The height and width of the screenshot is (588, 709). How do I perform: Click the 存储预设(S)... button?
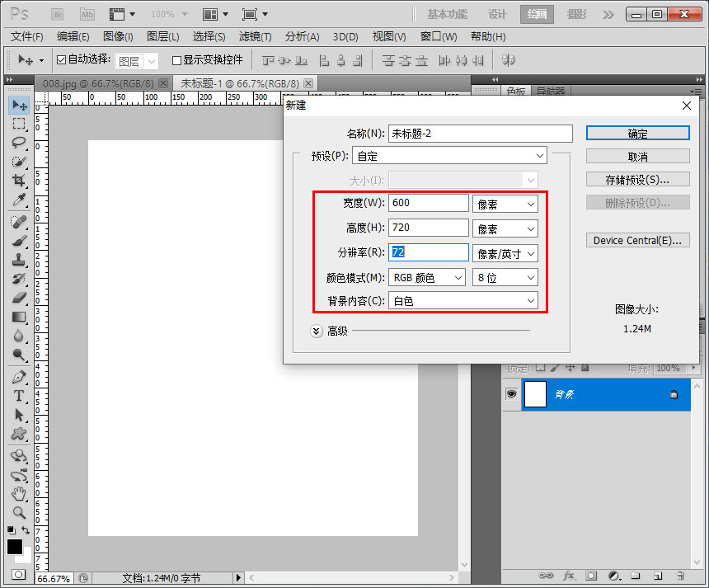(x=637, y=180)
